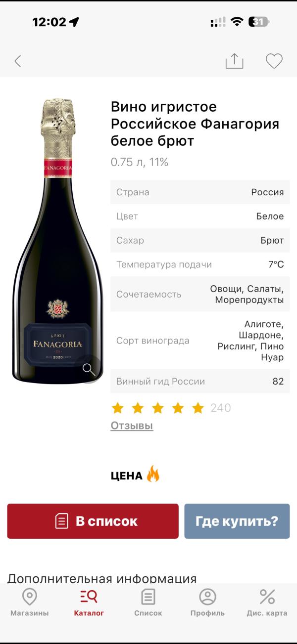Expand the Дополнительная информация section

pyautogui.click(x=102, y=578)
